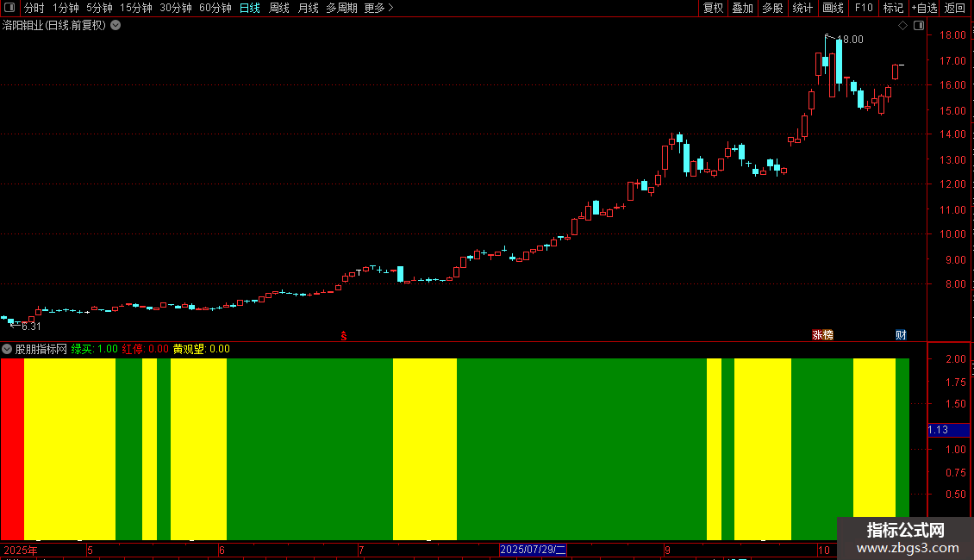Click the 绿买: 1.00 indicator value
Screen dimensions: 974x560
[x=95, y=349]
